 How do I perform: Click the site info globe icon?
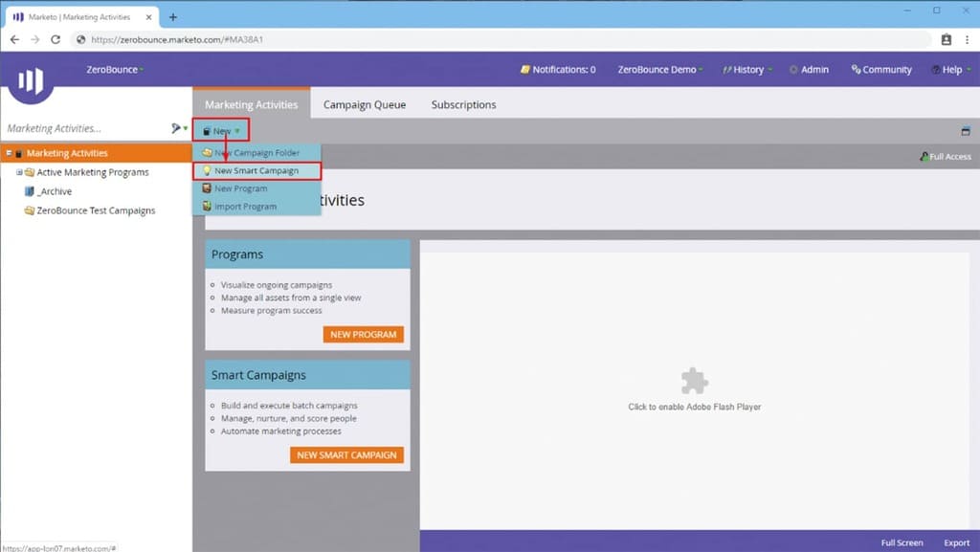80,39
